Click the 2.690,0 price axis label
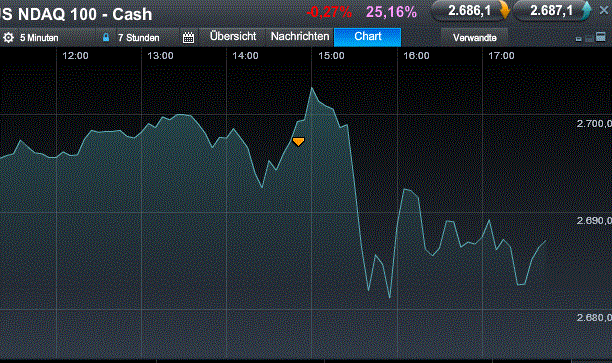 point(594,221)
